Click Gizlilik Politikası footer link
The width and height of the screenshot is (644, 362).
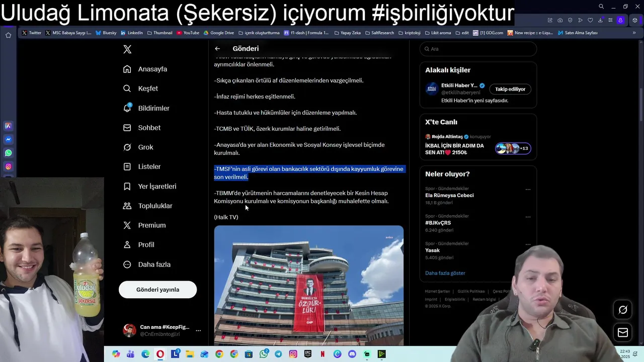click(471, 292)
